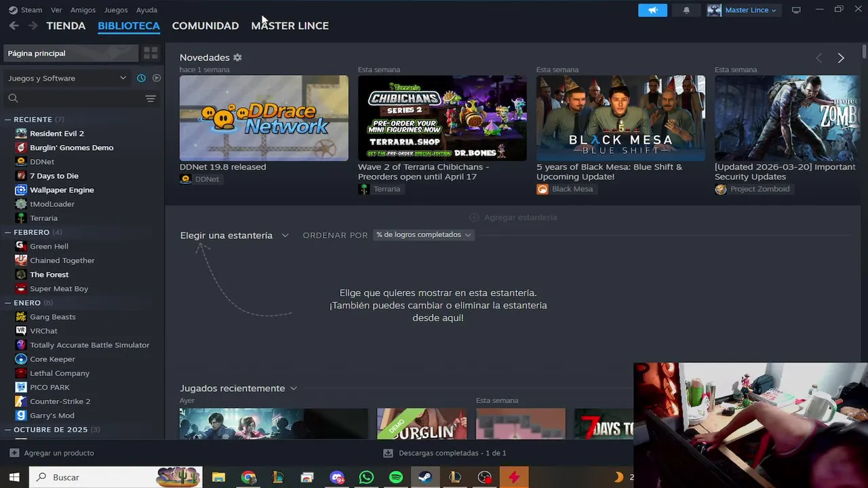The image size is (868, 488).
Task: Click the Black Mesa icon under news card
Action: (x=542, y=189)
